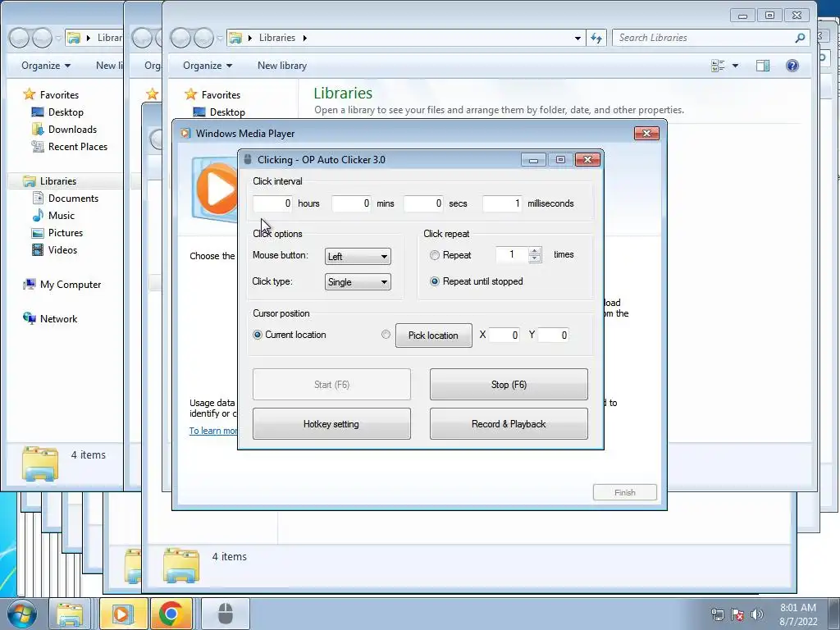
Task: Open Hotkey setting in Auto Clicker
Action: click(331, 424)
